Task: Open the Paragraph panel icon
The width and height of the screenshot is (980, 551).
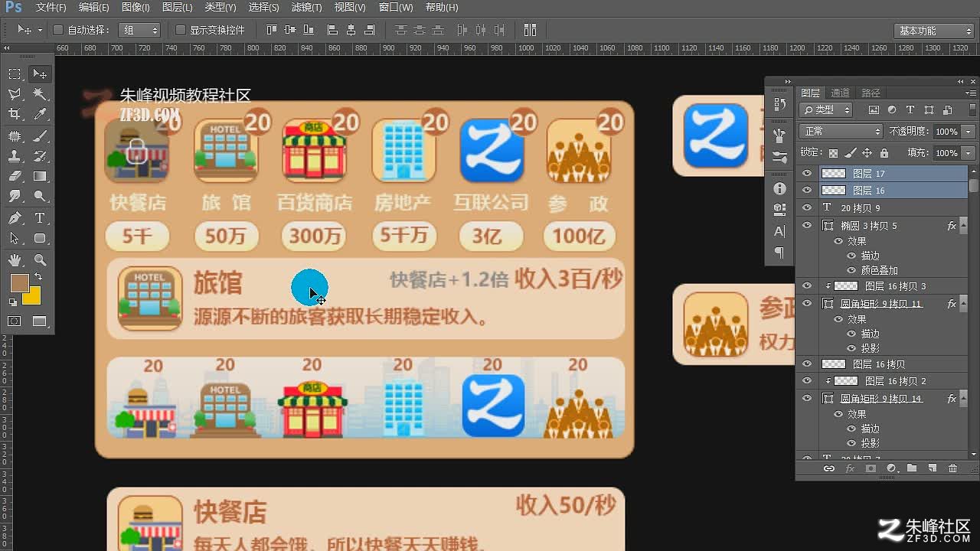Action: (779, 252)
